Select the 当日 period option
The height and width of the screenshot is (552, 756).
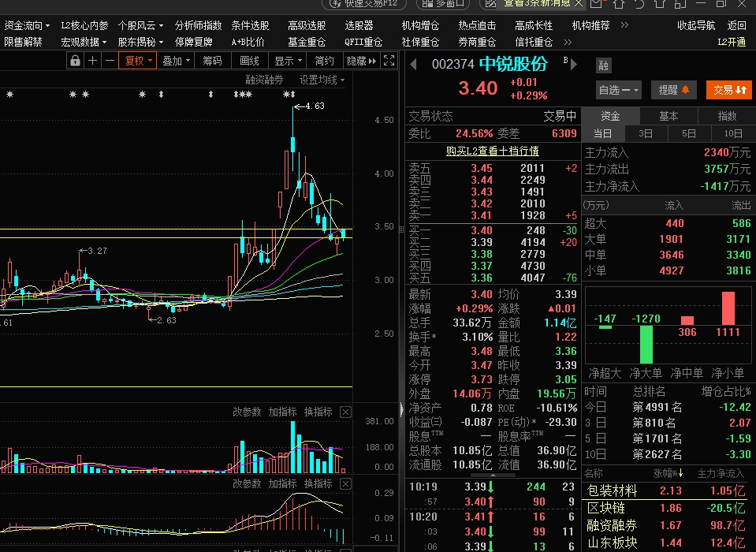(x=603, y=133)
